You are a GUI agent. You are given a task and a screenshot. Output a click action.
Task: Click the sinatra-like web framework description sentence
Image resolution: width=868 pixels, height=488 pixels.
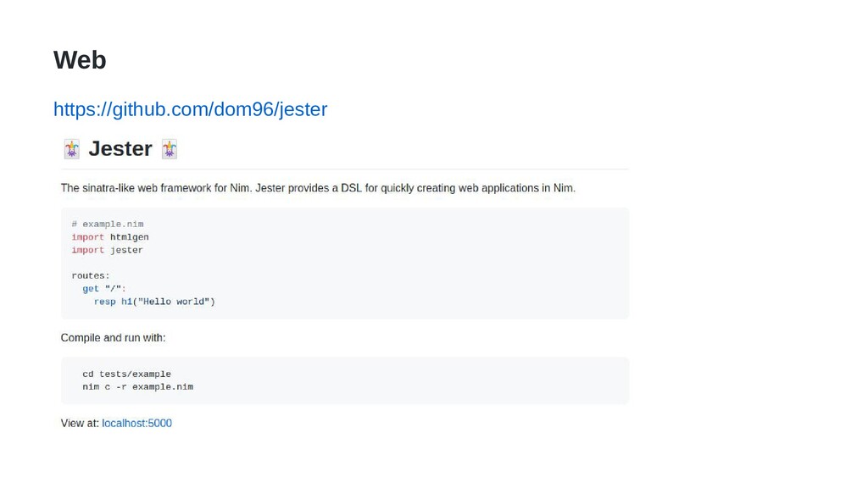coord(318,188)
